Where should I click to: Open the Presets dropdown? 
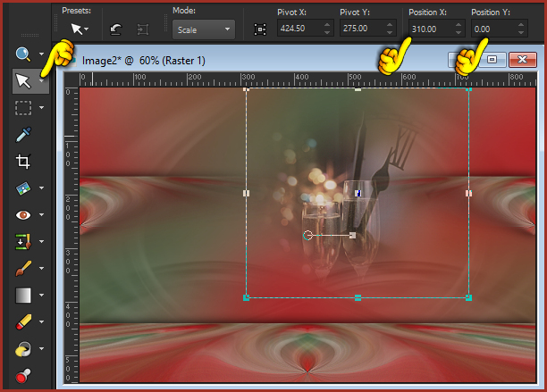click(x=80, y=29)
